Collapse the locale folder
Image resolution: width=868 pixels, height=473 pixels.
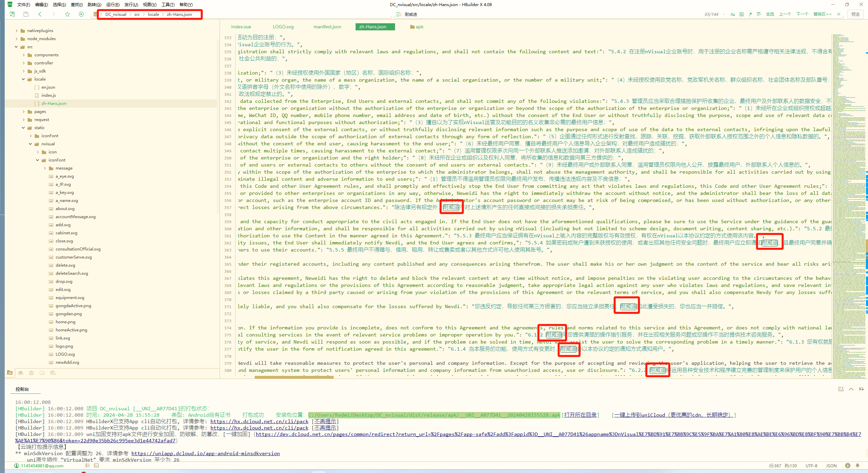tap(24, 79)
